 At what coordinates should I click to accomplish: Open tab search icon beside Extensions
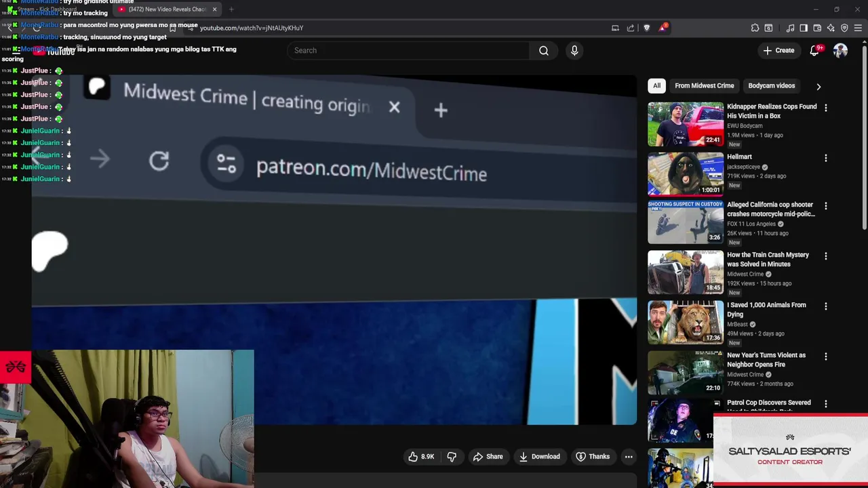(768, 28)
